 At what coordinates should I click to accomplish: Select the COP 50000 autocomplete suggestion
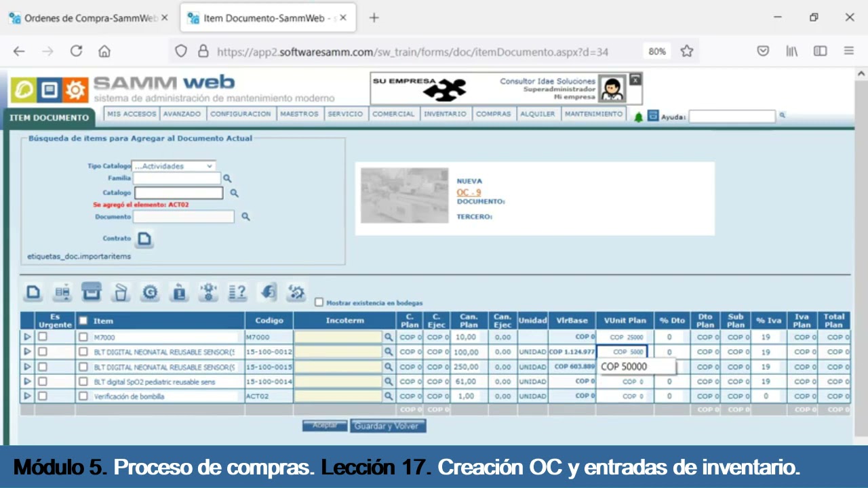(635, 367)
